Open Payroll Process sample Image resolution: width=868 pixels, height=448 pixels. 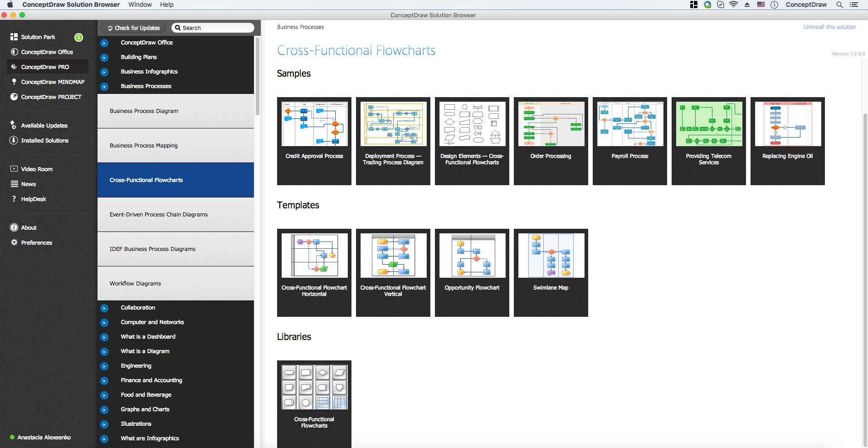[630, 141]
